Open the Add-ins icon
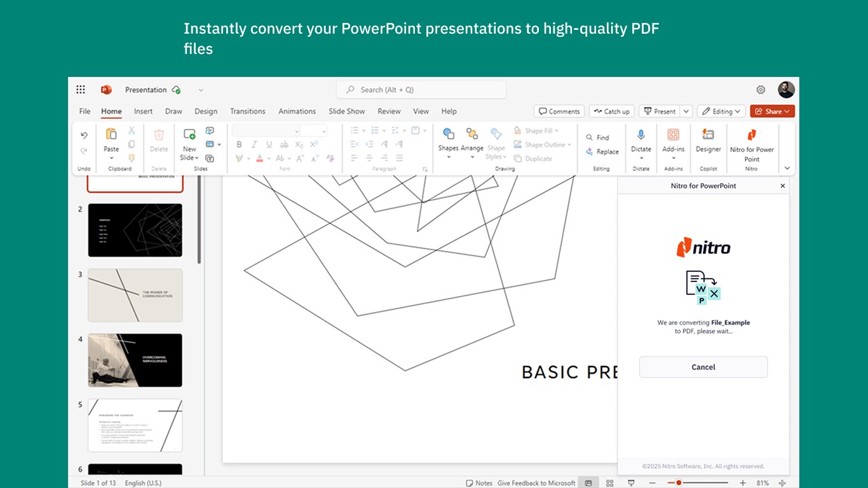Screen dimensions: 868x488 674,135
